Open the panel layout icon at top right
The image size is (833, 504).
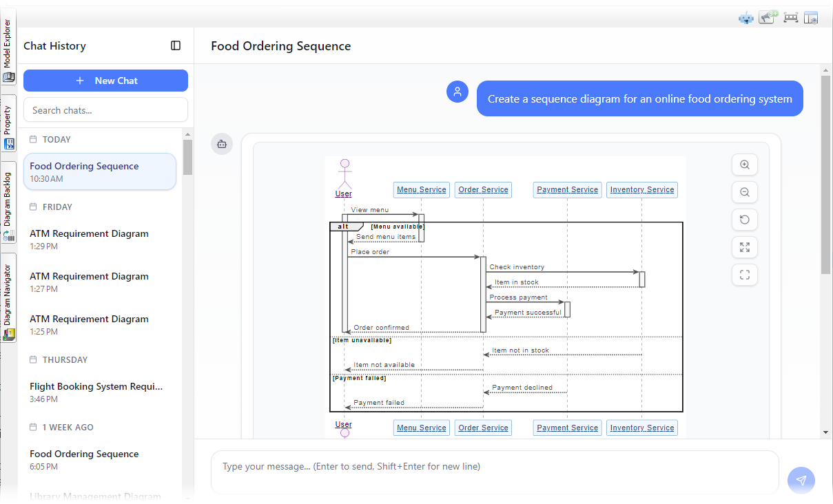click(x=811, y=17)
